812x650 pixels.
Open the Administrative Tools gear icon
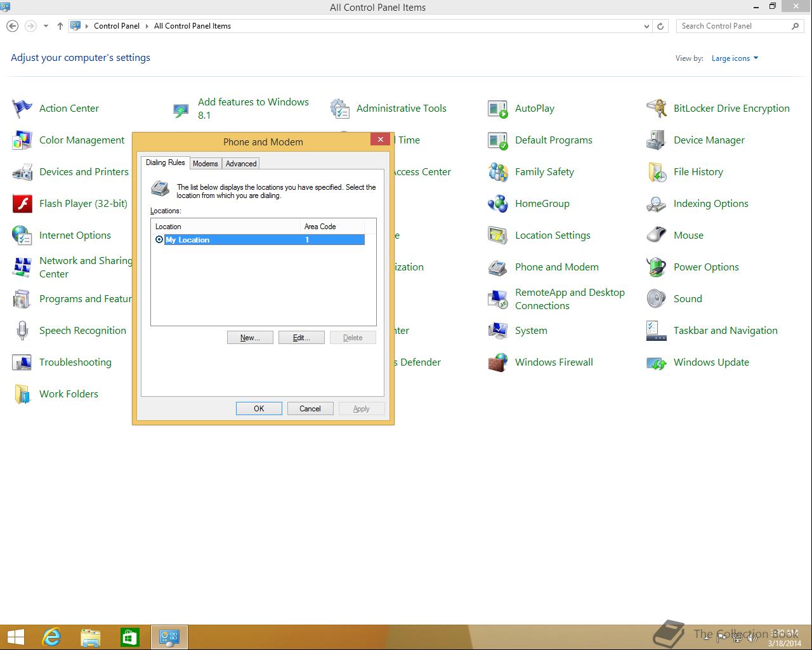click(x=339, y=109)
